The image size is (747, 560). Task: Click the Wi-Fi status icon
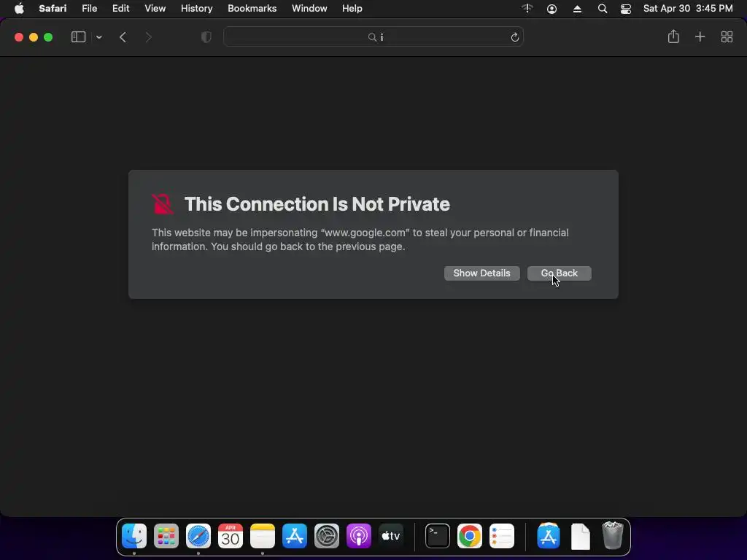coord(527,9)
